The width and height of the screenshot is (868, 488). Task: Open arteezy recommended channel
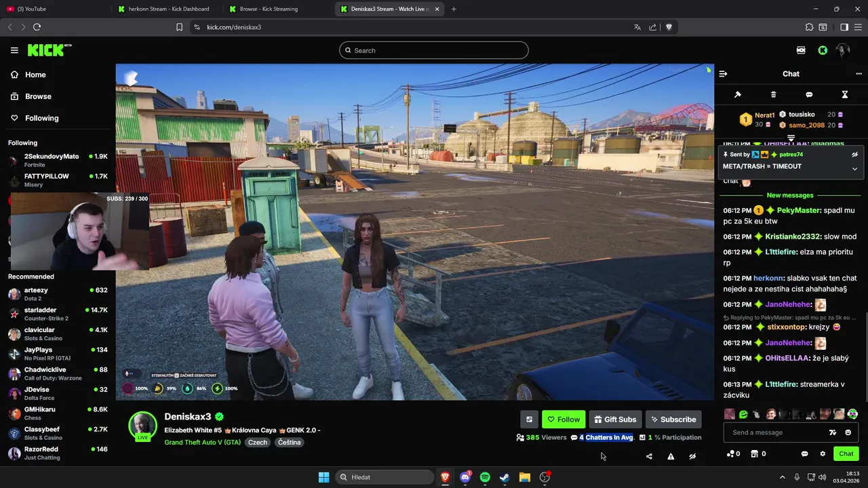point(58,294)
